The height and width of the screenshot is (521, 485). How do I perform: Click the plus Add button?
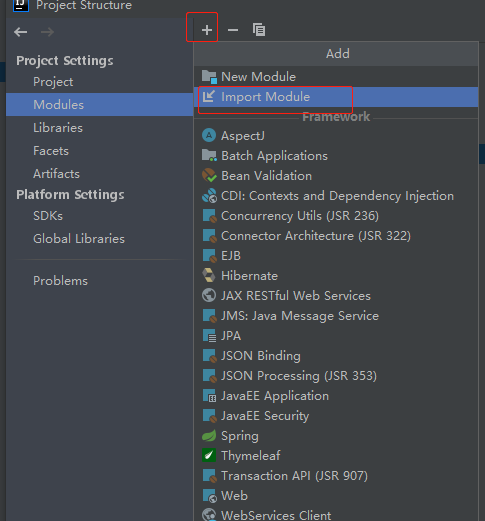[x=207, y=30]
